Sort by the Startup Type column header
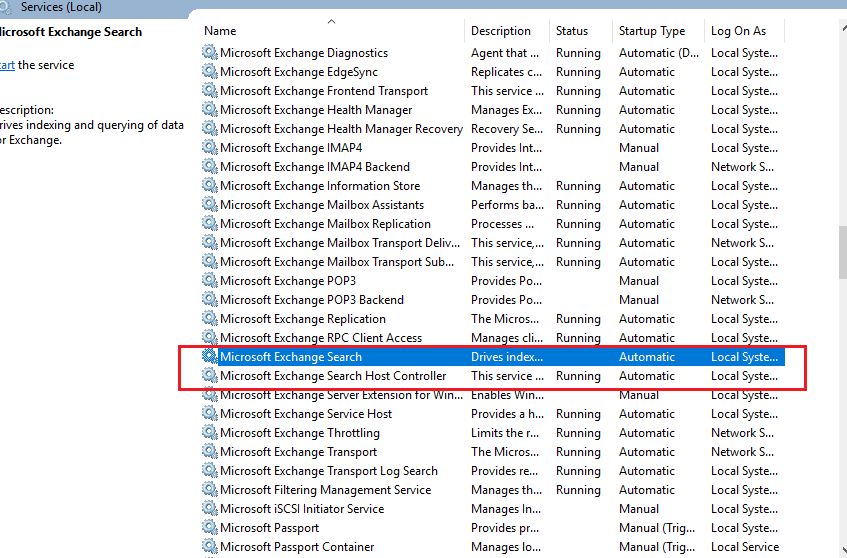847x558 pixels. pyautogui.click(x=658, y=31)
